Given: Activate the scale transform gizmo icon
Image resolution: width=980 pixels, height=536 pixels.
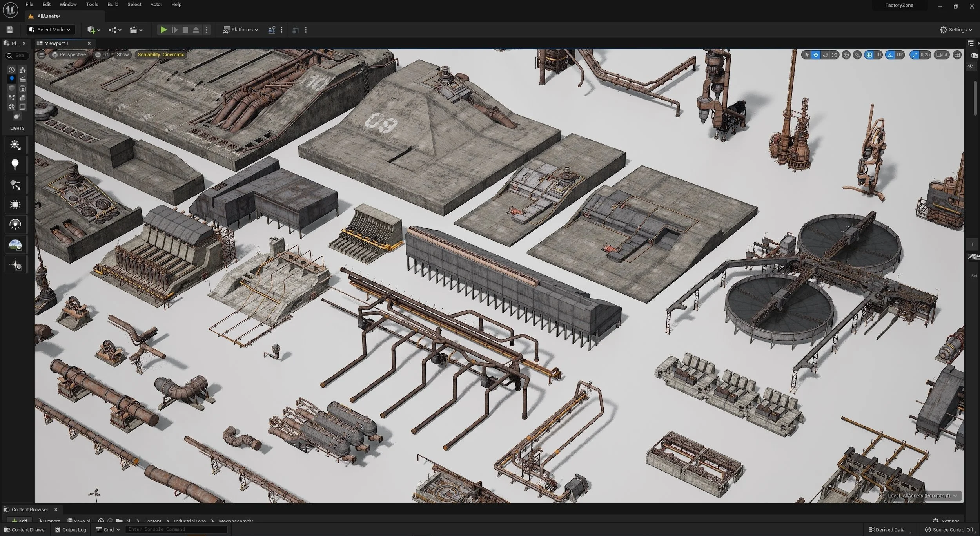Looking at the screenshot, I should [x=835, y=55].
